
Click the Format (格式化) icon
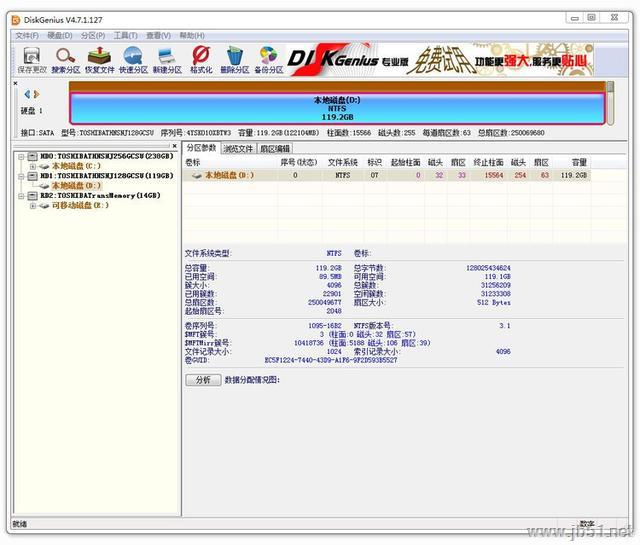(201, 60)
